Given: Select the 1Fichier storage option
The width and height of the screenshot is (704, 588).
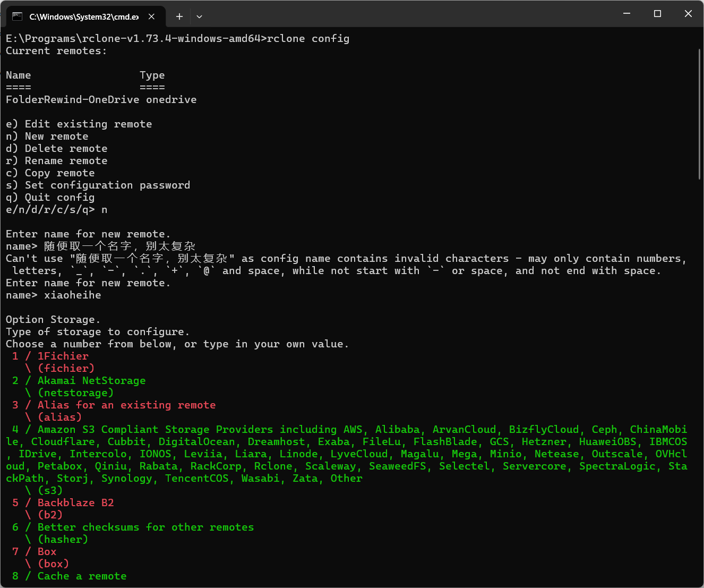Looking at the screenshot, I should pos(63,356).
